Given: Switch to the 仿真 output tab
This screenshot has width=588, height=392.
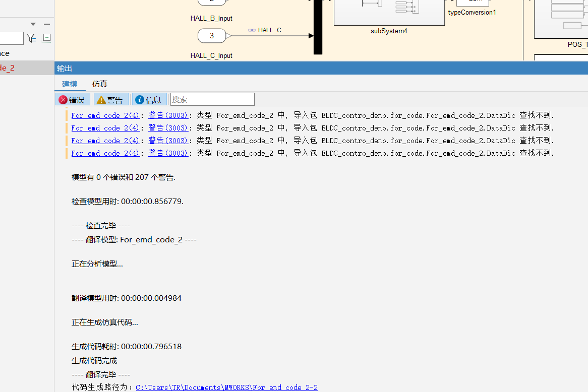Looking at the screenshot, I should (100, 84).
